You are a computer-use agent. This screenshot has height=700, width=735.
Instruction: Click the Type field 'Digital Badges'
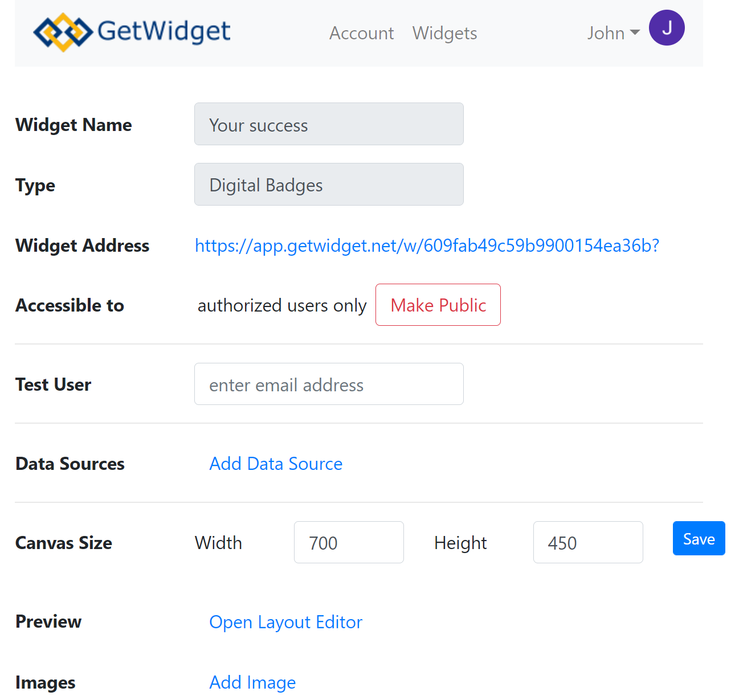point(329,185)
